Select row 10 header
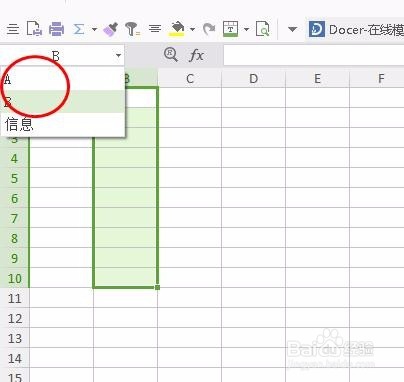Viewport: 404px width, 382px height. (14, 278)
